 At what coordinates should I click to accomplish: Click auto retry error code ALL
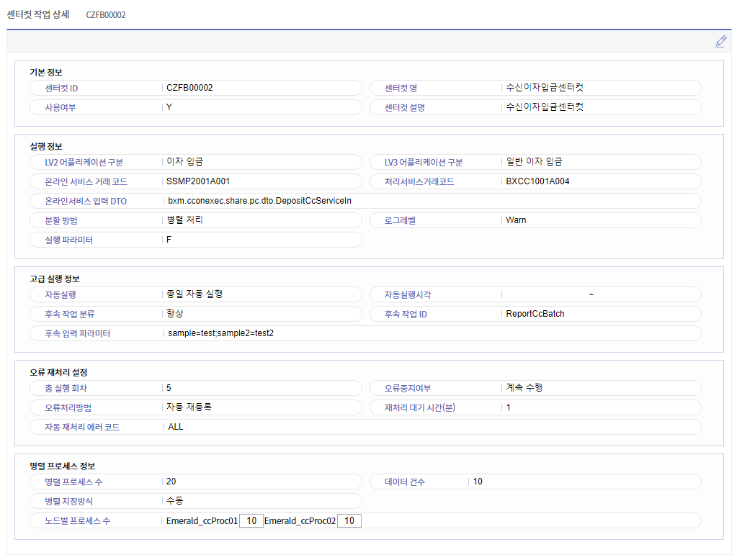176,427
